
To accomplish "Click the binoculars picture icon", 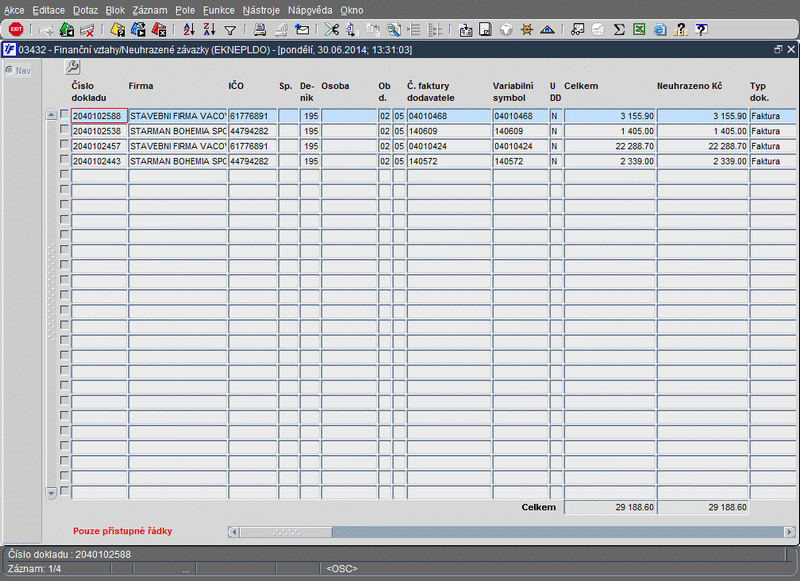I will point(577,30).
